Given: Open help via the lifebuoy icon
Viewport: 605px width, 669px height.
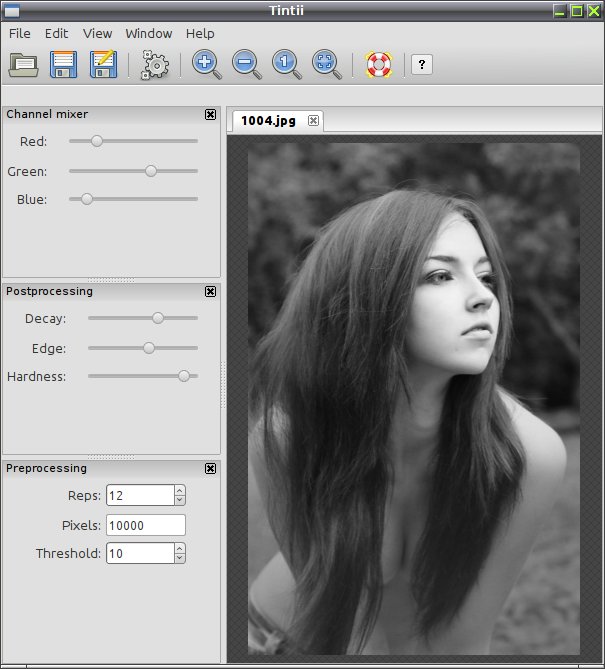Looking at the screenshot, I should pos(379,65).
